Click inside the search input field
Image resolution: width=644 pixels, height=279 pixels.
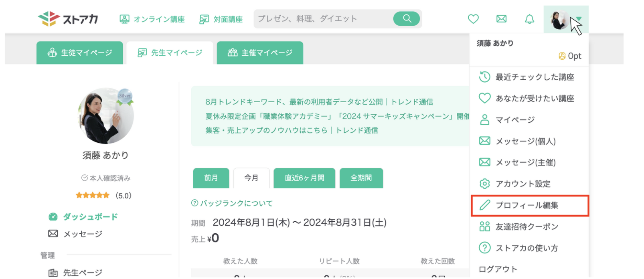(x=321, y=18)
